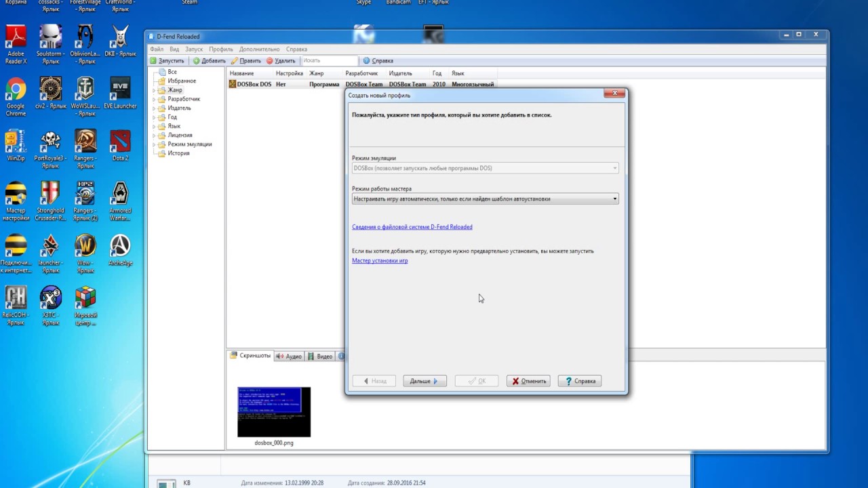Expand the Разработчик tree node arrow
The image size is (868, 488).
tap(154, 99)
